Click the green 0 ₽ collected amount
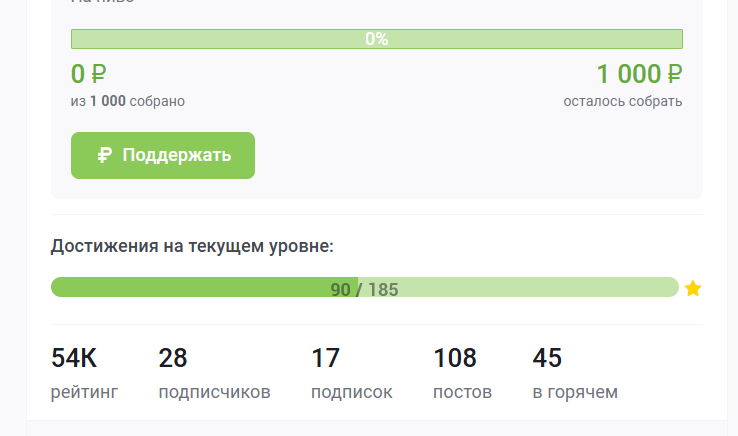 tap(89, 74)
